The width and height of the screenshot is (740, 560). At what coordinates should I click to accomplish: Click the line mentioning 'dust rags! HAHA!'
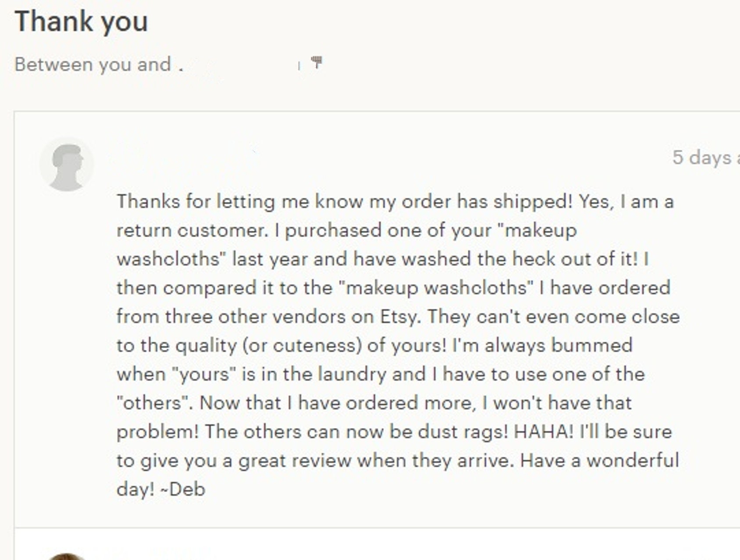click(394, 432)
